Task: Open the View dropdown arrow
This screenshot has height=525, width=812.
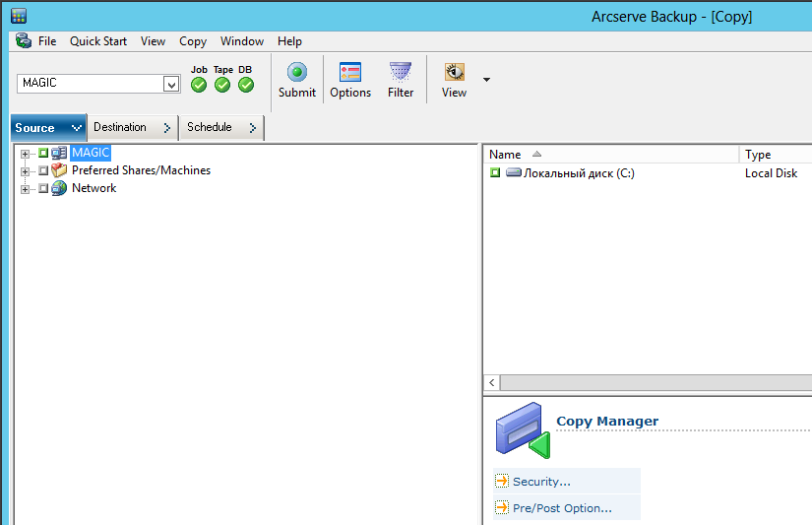Action: [x=486, y=80]
